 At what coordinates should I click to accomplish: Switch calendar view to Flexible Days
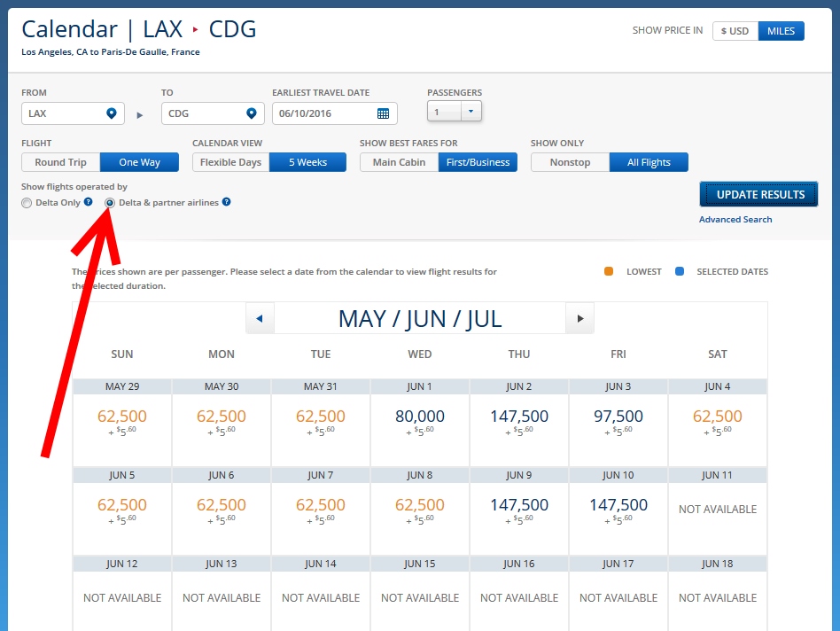point(230,162)
